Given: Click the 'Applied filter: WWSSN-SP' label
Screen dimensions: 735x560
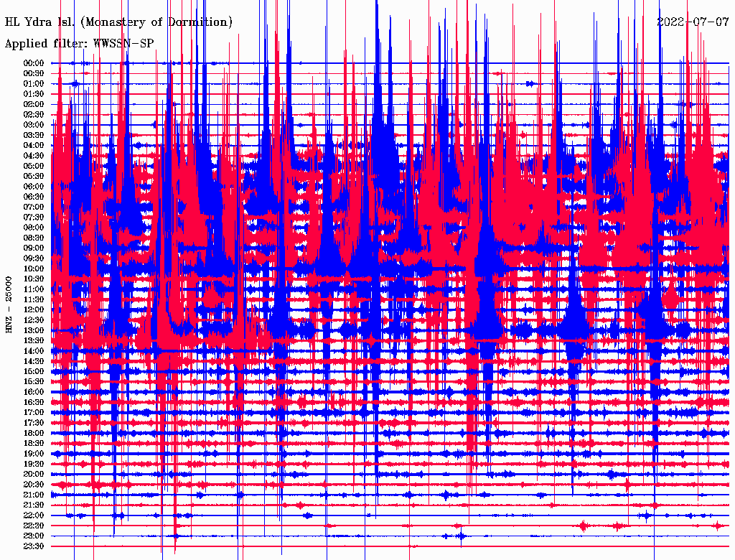Looking at the screenshot, I should pos(79,44).
